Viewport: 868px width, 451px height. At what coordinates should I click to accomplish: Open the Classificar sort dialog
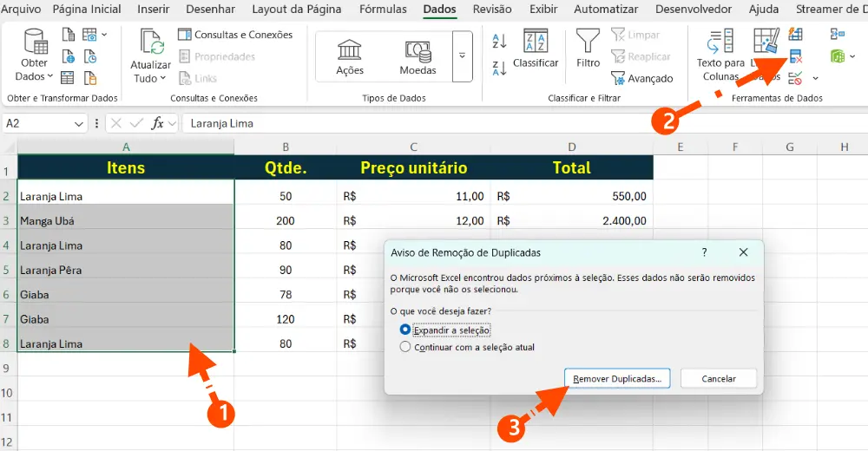[536, 49]
